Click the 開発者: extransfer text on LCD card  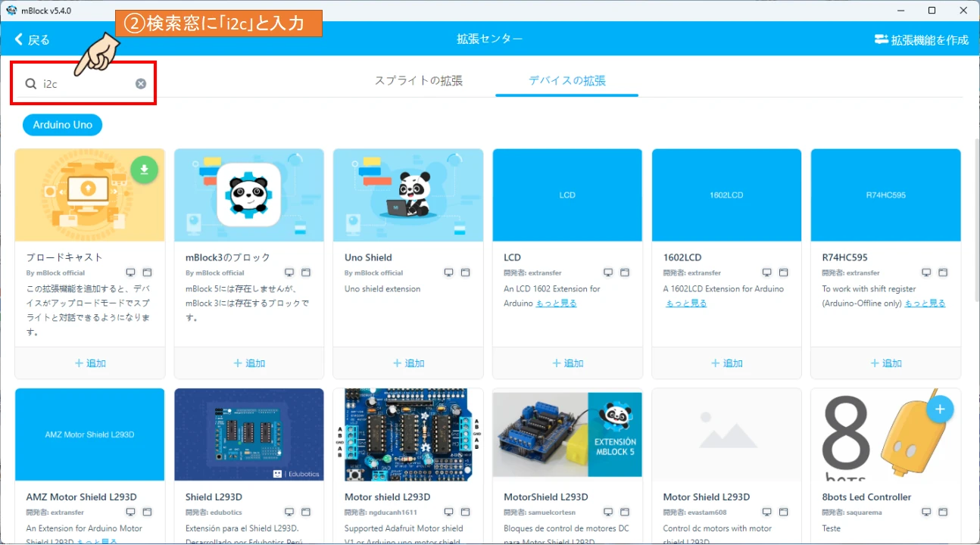[x=532, y=272]
